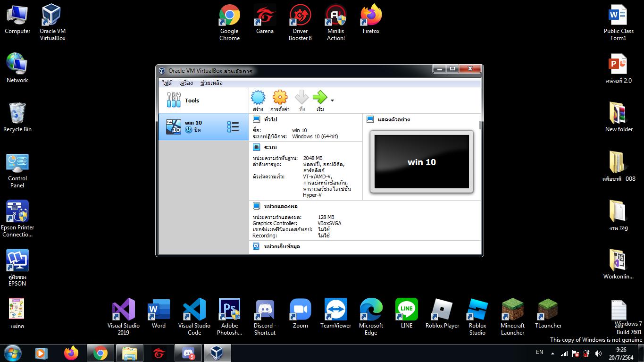644x362 pixels.
Task: Click the VBoxSVGA graphics controller value
Action: (329, 223)
